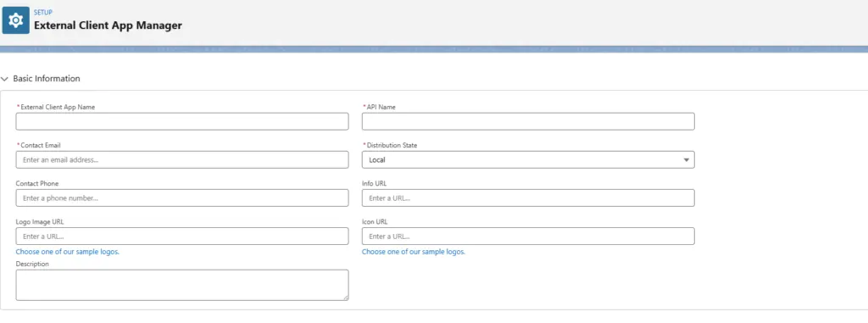Click inside the Description text area
This screenshot has height=323, width=868.
(182, 285)
